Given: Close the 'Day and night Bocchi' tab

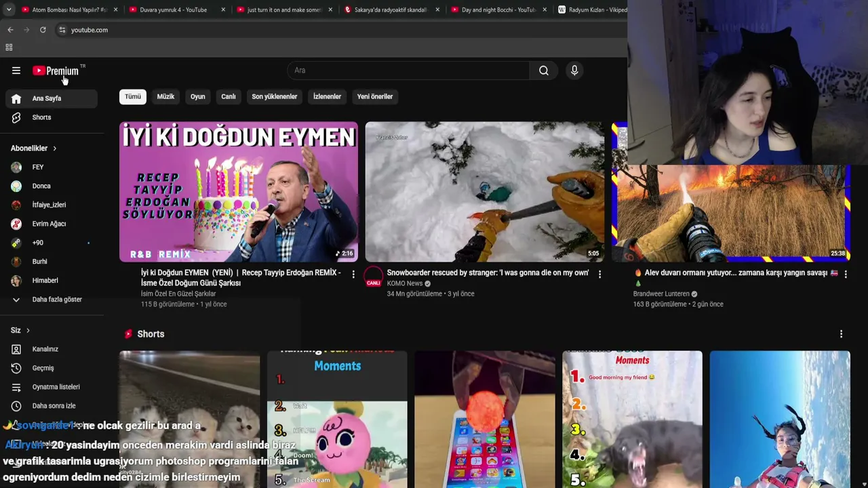Looking at the screenshot, I should click(545, 10).
